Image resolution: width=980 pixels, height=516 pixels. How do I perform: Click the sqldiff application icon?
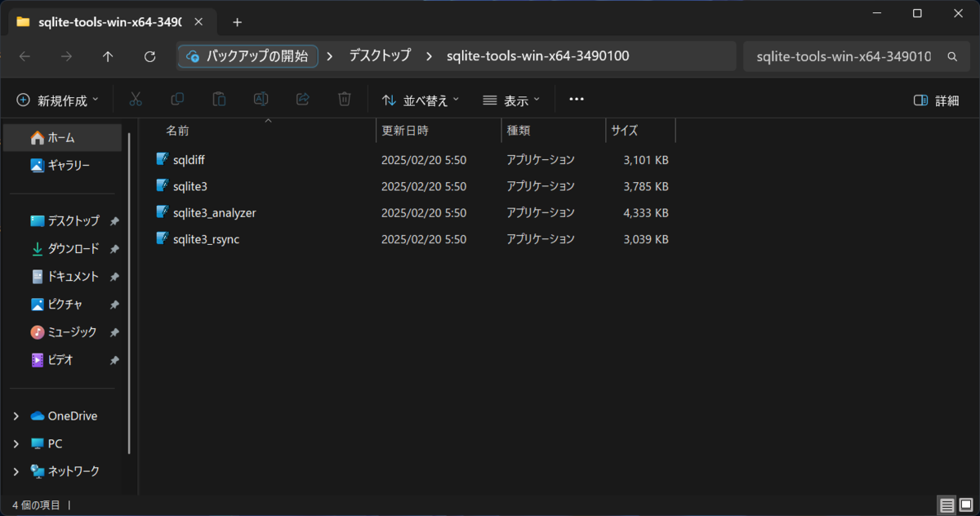point(163,158)
